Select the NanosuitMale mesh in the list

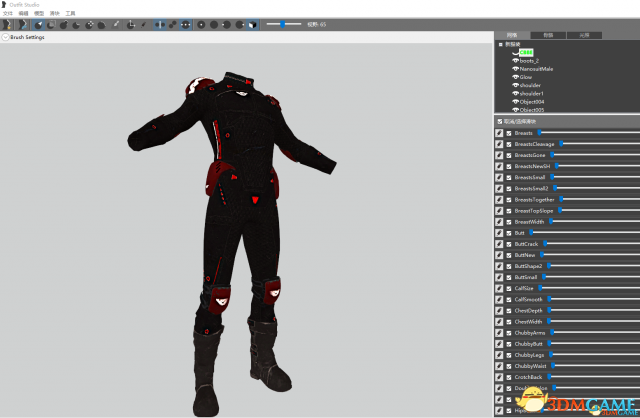(536, 69)
